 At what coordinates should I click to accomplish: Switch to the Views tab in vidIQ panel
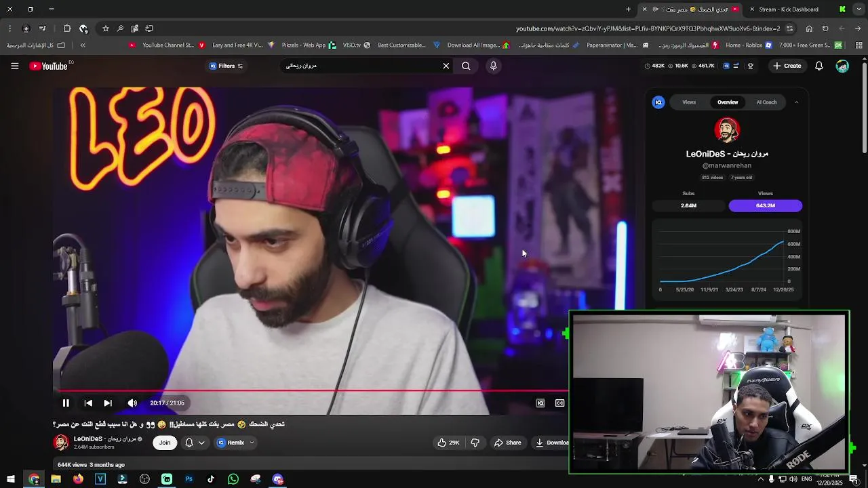point(689,102)
